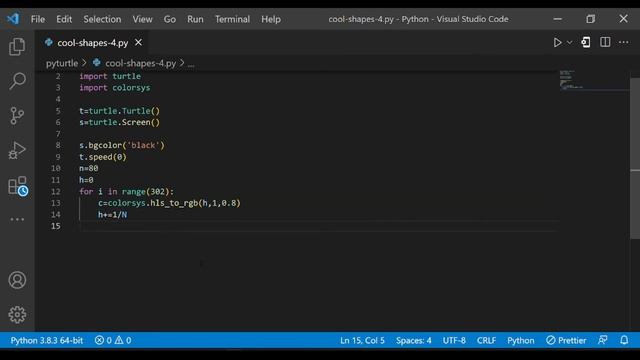This screenshot has width=640, height=360.
Task: Select the Python 3.8.3 64-bit interpreter
Action: 47,340
